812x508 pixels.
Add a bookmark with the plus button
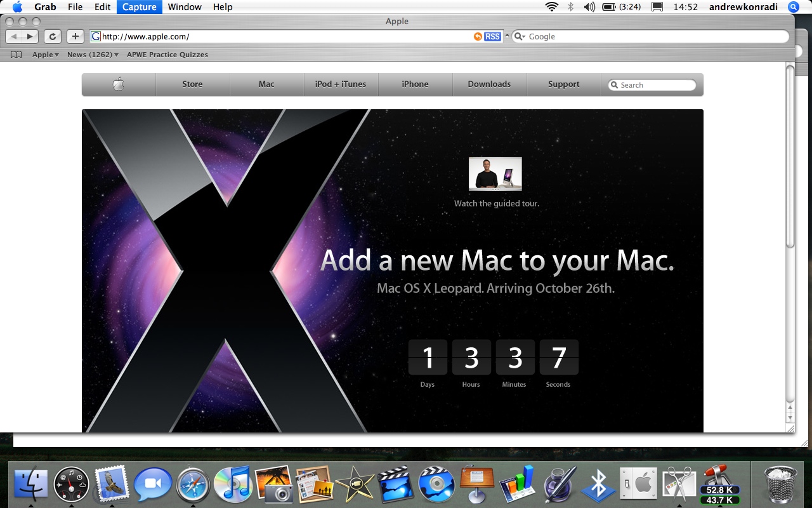point(75,37)
